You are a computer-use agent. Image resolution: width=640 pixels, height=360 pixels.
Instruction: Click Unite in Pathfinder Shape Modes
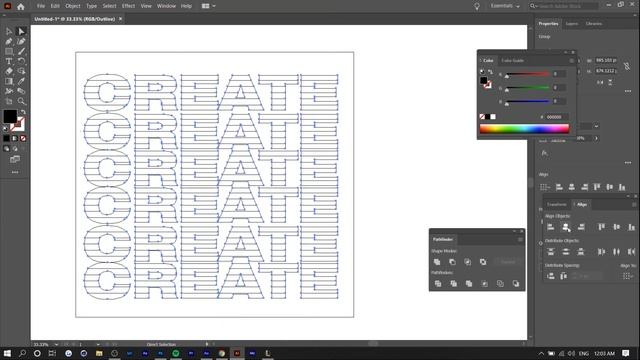[x=437, y=262]
